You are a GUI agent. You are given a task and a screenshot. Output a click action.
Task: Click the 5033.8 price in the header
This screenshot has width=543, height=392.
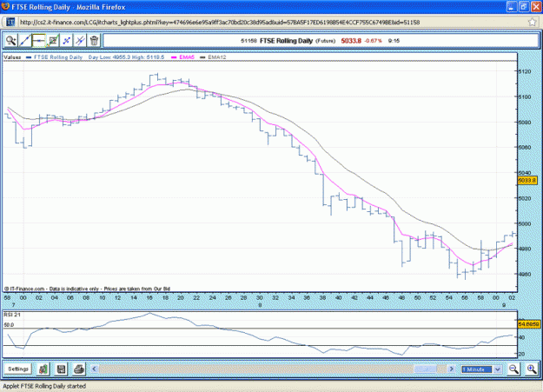click(x=351, y=41)
